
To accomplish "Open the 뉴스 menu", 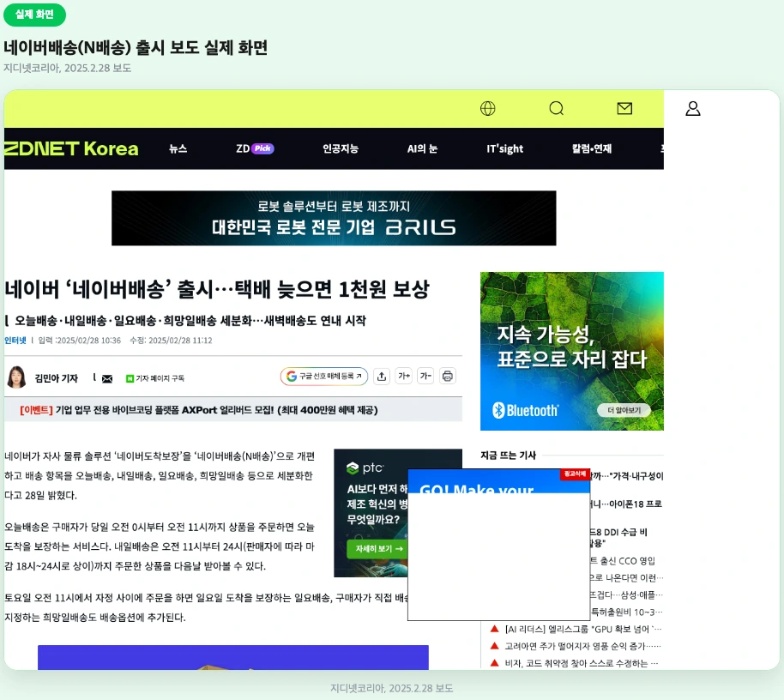I will click(x=178, y=148).
